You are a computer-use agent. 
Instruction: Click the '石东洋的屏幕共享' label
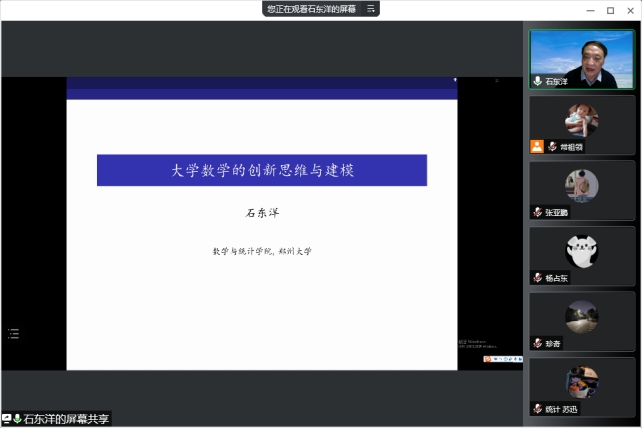(x=66, y=419)
